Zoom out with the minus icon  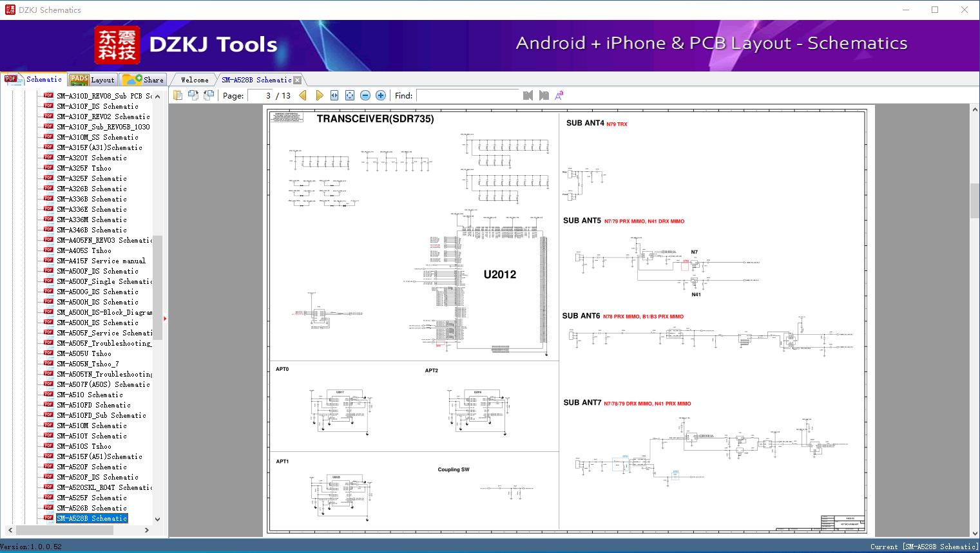point(365,95)
